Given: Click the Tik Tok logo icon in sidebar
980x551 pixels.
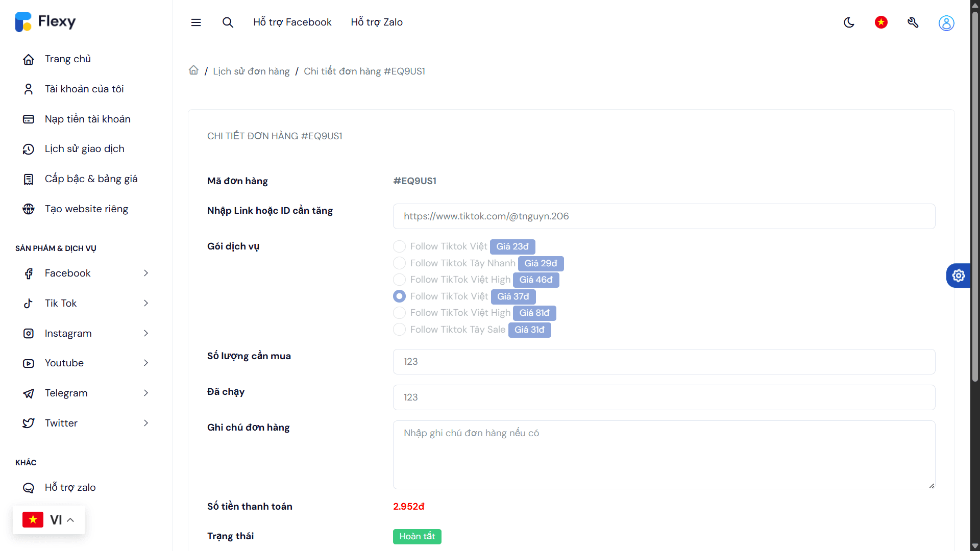Looking at the screenshot, I should pyautogui.click(x=29, y=304).
